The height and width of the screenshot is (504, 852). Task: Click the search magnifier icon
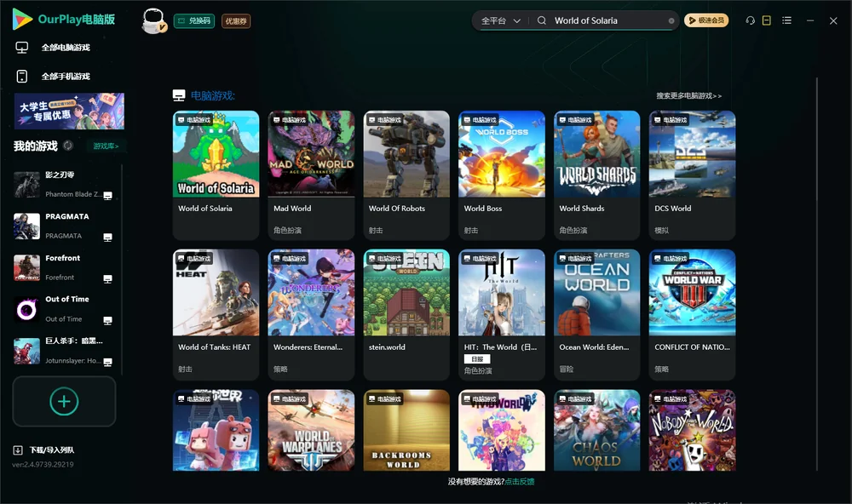[x=542, y=20]
